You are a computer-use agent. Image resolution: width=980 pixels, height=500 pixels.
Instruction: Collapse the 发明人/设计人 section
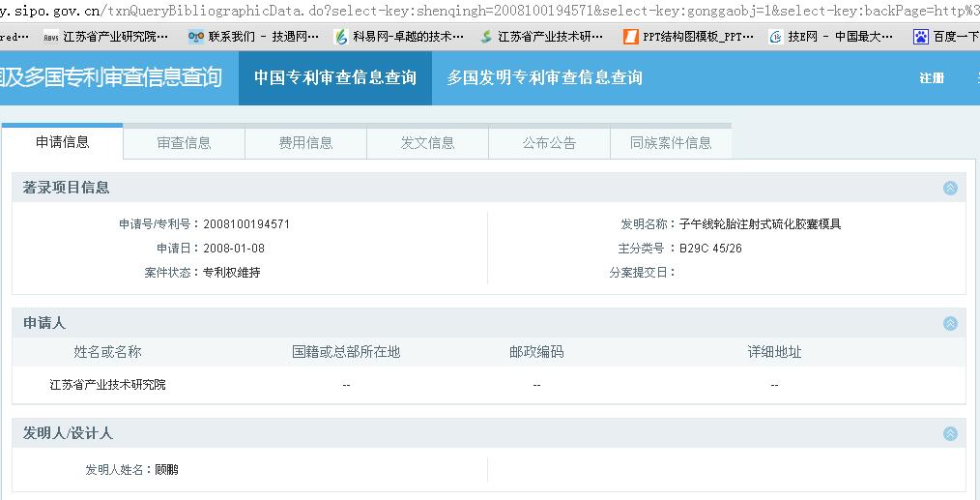click(x=950, y=433)
